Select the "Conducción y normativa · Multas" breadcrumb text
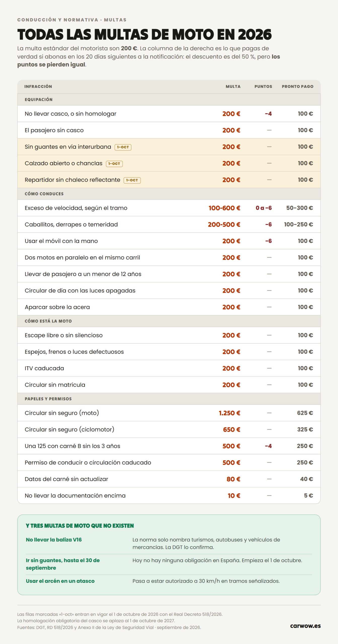Image resolution: width=338 pixels, height=644 pixels. (72, 20)
